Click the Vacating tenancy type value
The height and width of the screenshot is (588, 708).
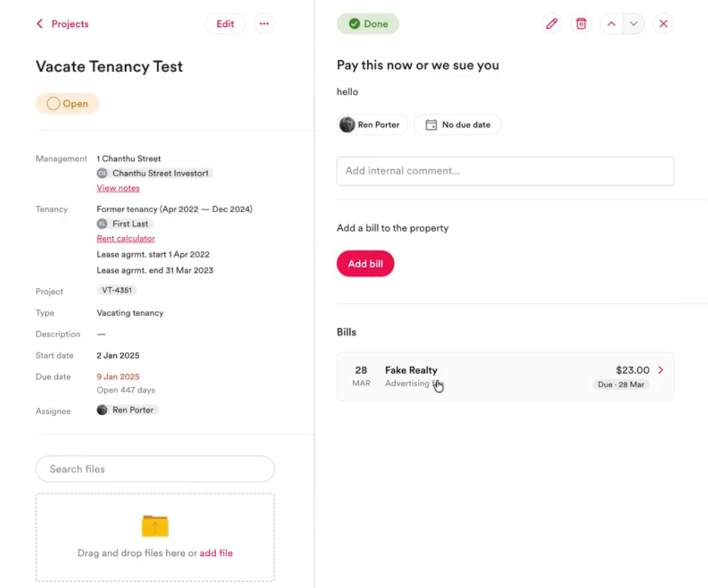tap(130, 313)
